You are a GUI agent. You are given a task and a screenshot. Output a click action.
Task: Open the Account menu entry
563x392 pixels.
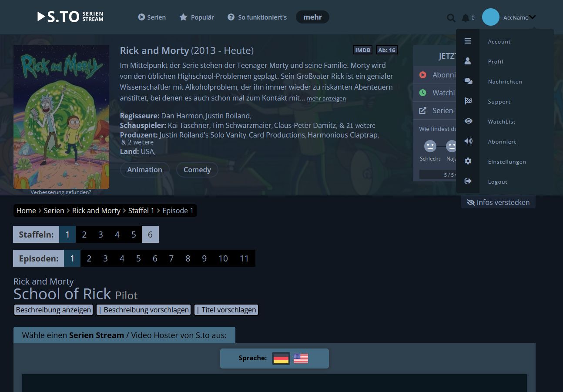499,41
